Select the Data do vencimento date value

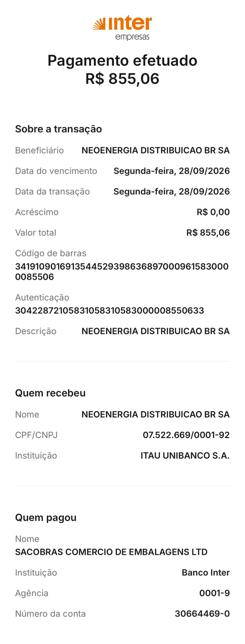[172, 171]
